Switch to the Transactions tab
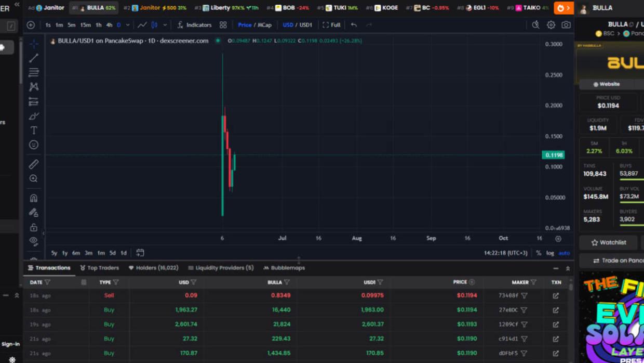This screenshot has width=644, height=363. tap(49, 268)
